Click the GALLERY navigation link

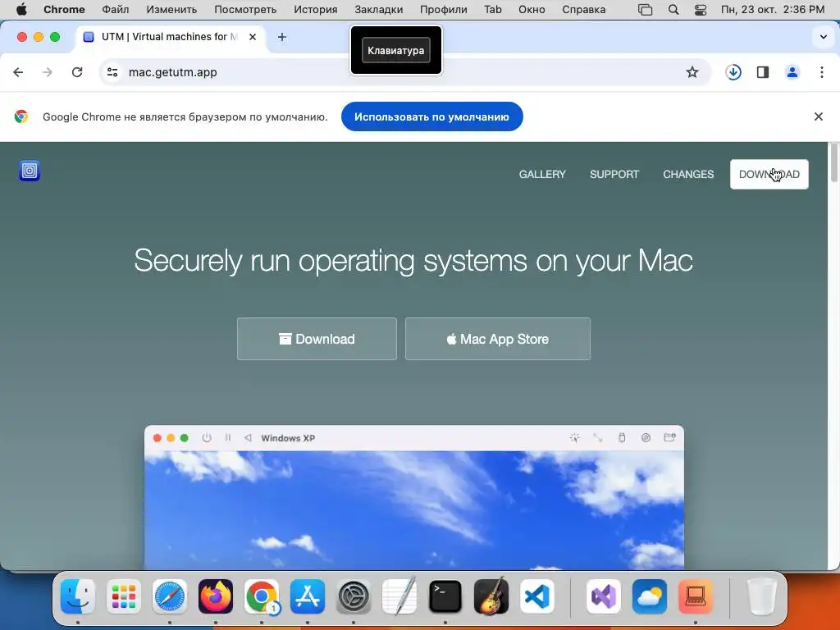point(542,174)
